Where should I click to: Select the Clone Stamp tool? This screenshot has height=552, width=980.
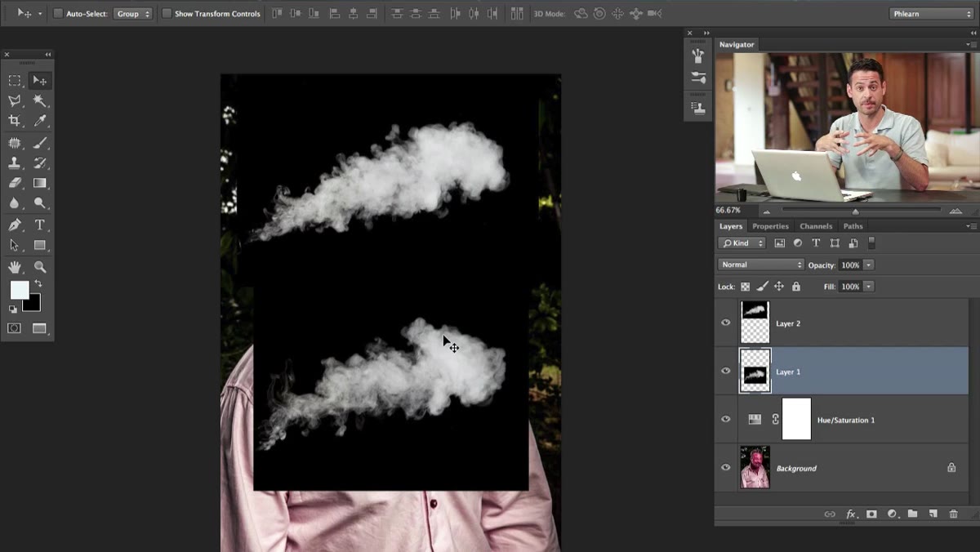click(x=15, y=162)
